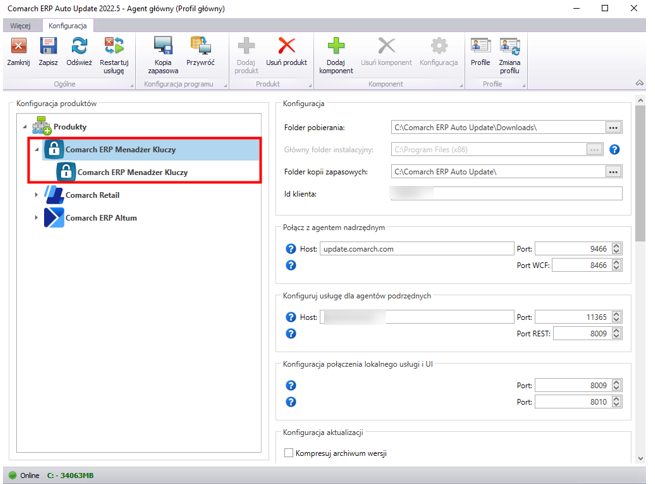Click Folder kopii zapasowych path field
Screen dimensions: 655x484
(498, 172)
